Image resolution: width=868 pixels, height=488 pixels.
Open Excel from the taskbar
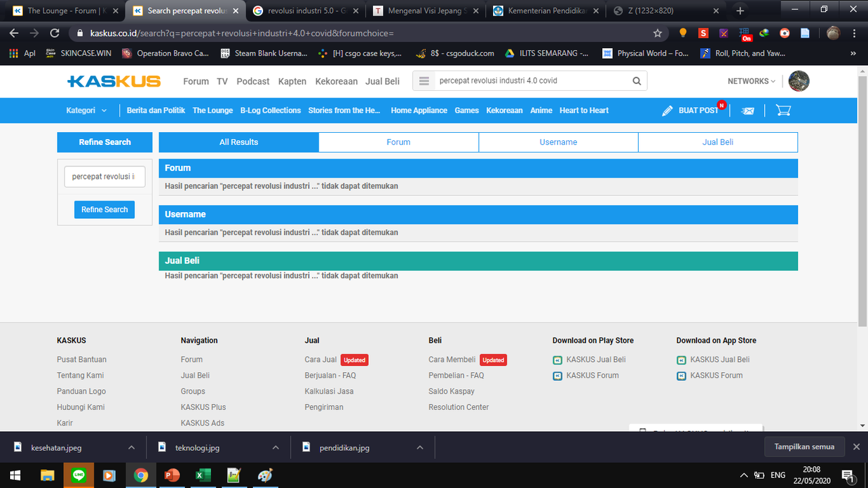click(202, 475)
